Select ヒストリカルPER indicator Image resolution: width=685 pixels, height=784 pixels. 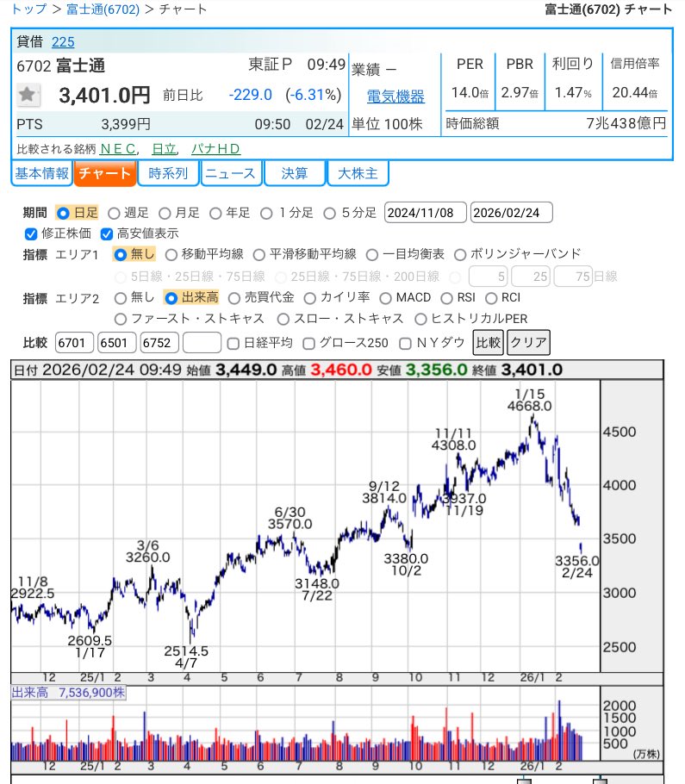pos(420,319)
